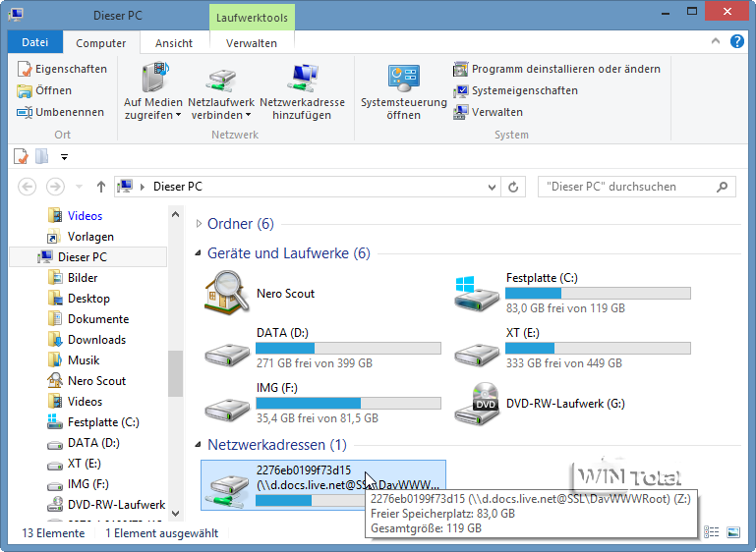
Task: Open Festplatte (C:) in navigation pane
Action: click(x=93, y=422)
